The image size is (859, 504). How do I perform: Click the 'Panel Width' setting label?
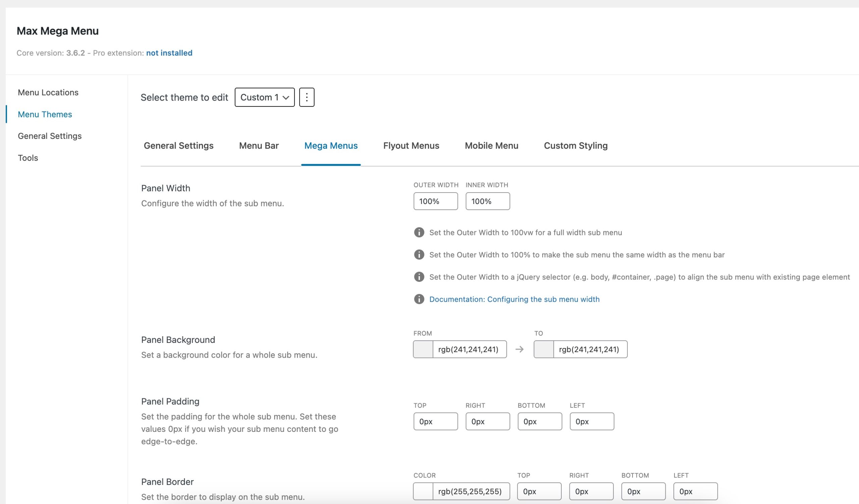166,188
